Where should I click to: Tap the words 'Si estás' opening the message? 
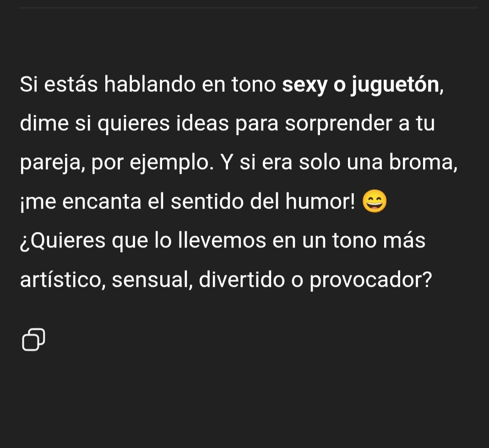click(x=59, y=84)
